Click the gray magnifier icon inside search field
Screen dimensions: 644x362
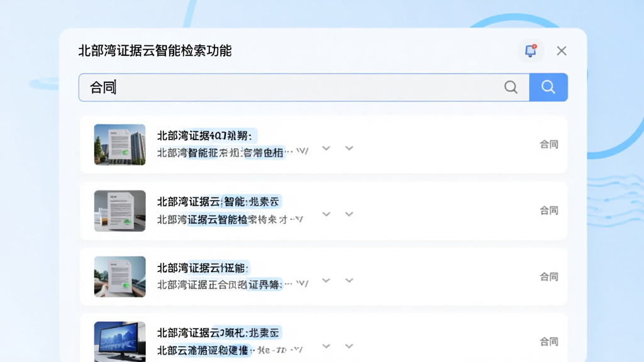click(x=511, y=87)
